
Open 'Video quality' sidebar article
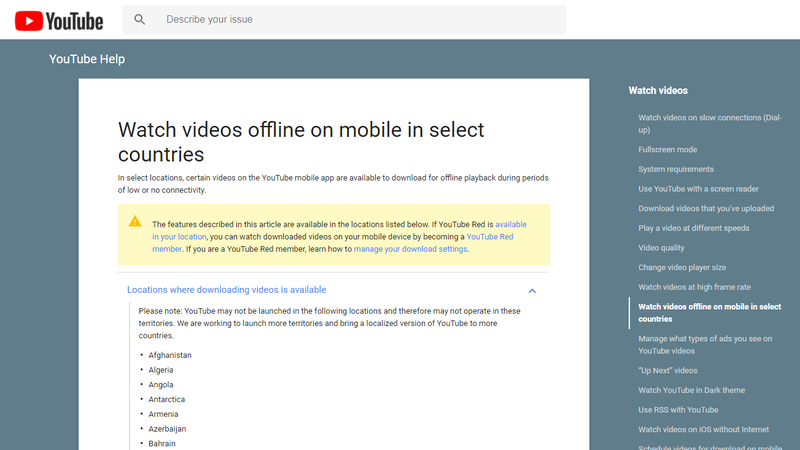click(661, 248)
